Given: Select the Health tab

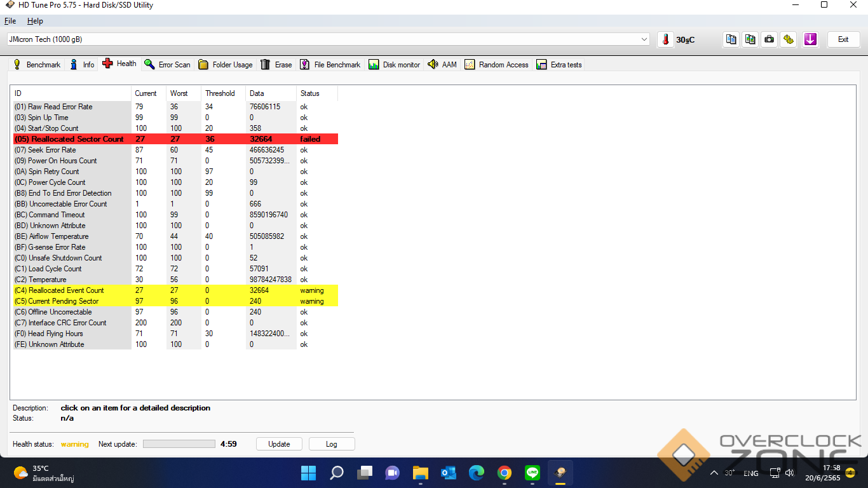Looking at the screenshot, I should point(119,64).
